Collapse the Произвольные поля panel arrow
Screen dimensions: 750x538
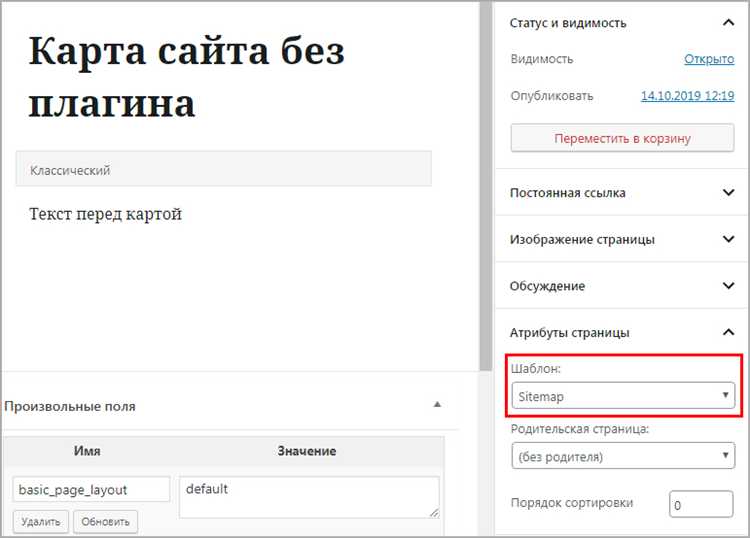coord(437,405)
